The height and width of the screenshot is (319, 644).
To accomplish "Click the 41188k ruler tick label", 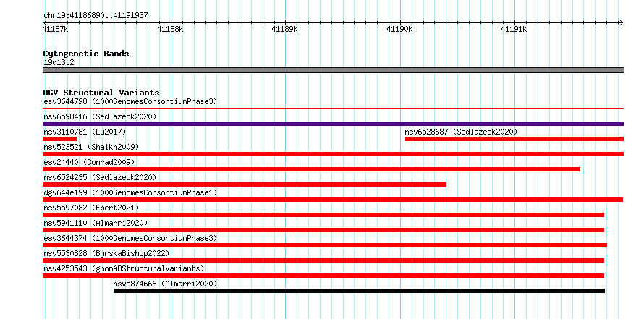I will (x=171, y=29).
